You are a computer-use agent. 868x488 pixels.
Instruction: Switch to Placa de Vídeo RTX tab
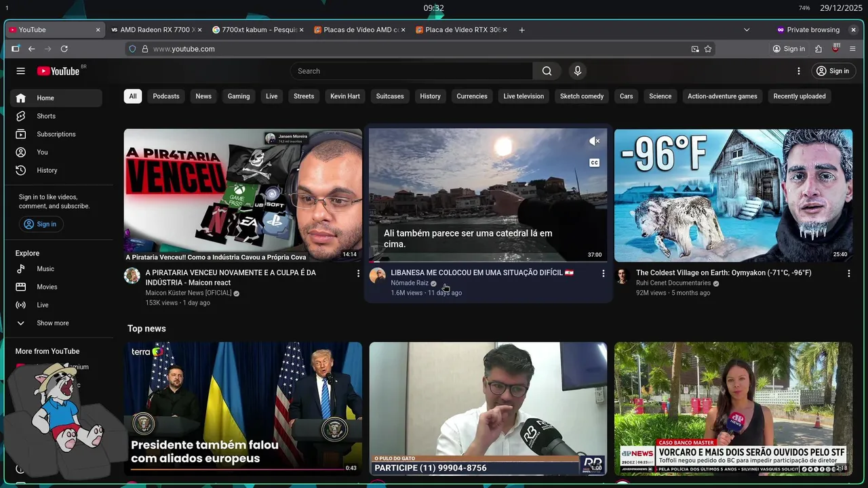coord(461,30)
